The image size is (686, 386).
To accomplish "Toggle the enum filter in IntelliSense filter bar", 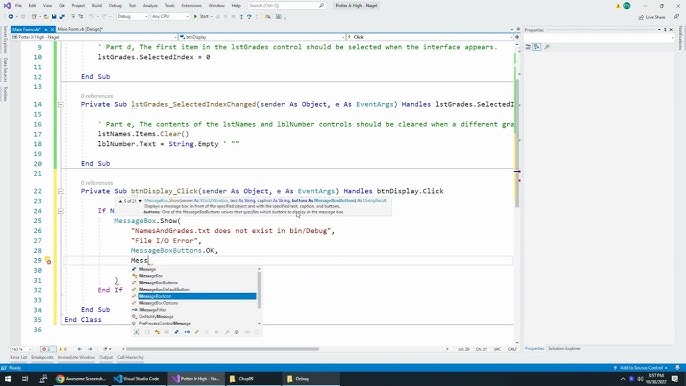I will coord(196,332).
